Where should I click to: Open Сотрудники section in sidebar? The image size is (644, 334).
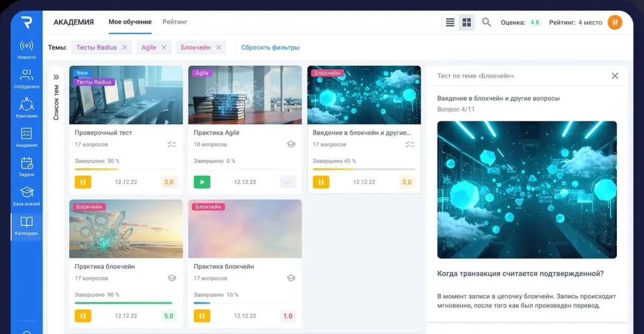(x=26, y=79)
